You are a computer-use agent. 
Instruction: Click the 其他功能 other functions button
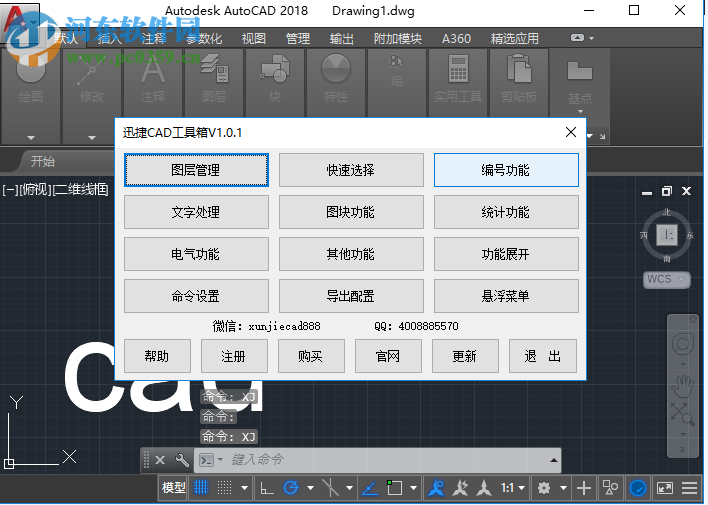tap(351, 254)
